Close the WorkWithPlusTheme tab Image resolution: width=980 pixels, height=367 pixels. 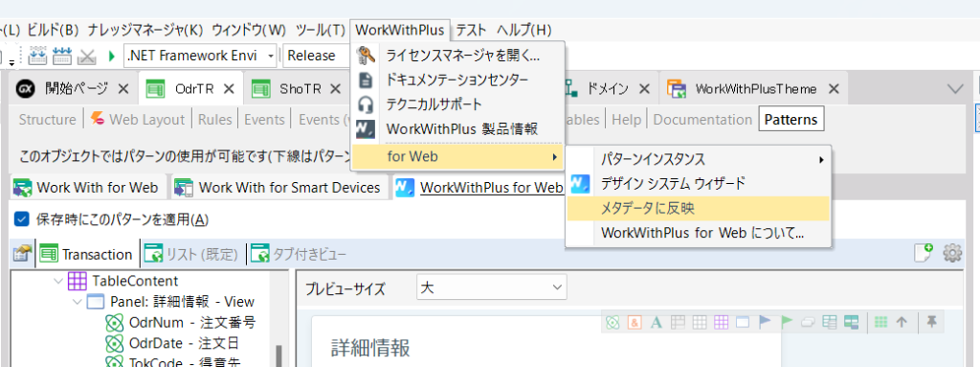pos(834,89)
